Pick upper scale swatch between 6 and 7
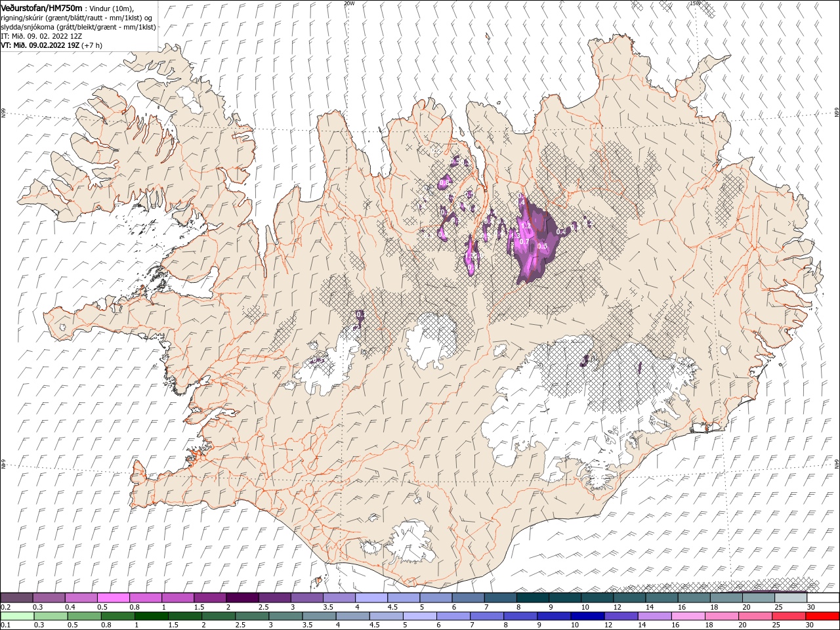This screenshot has height=630, width=840. coord(468,598)
